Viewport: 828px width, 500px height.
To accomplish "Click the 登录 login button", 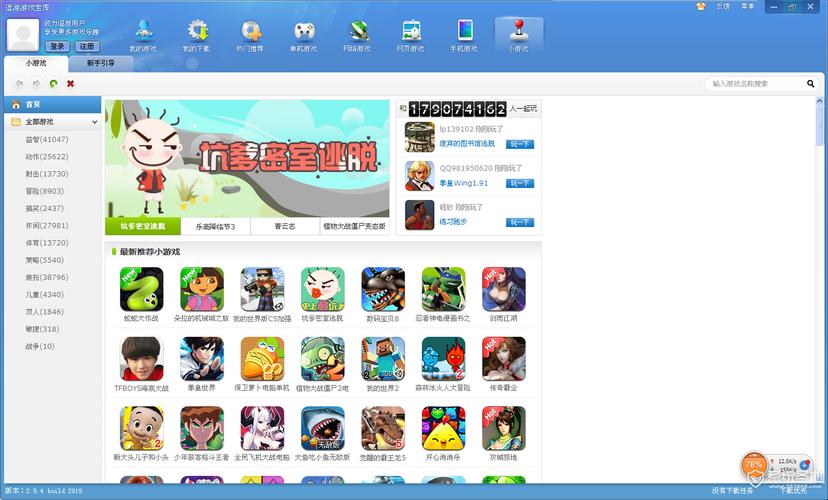I will coord(57,46).
